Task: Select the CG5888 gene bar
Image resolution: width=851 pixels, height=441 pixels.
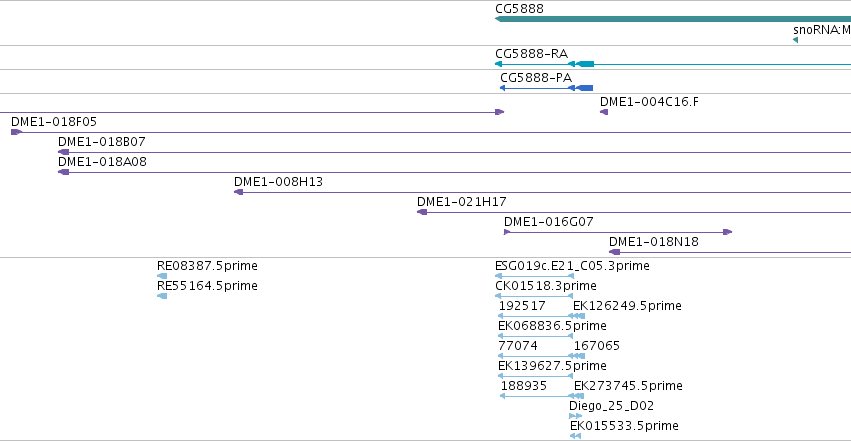Action: pyautogui.click(x=673, y=19)
